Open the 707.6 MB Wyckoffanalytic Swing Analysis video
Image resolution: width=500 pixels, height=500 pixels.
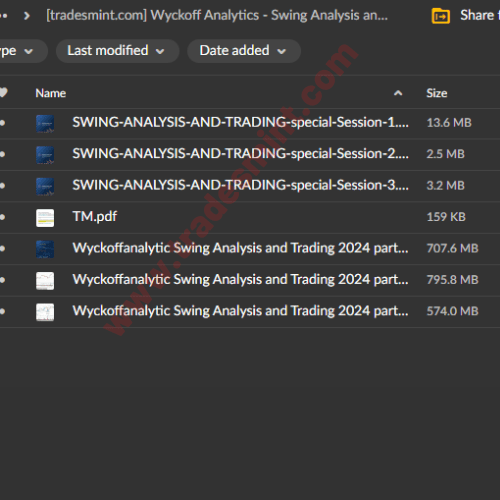pyautogui.click(x=240, y=248)
